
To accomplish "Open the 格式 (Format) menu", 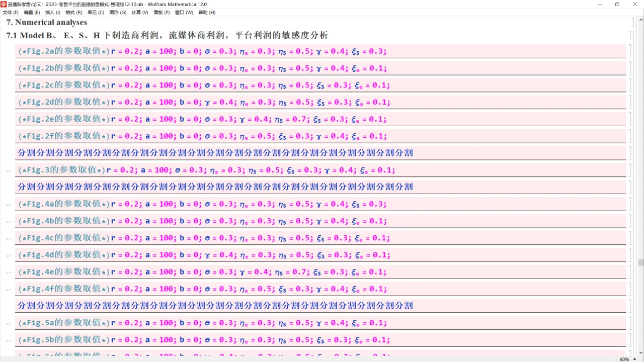I will pos(73,13).
